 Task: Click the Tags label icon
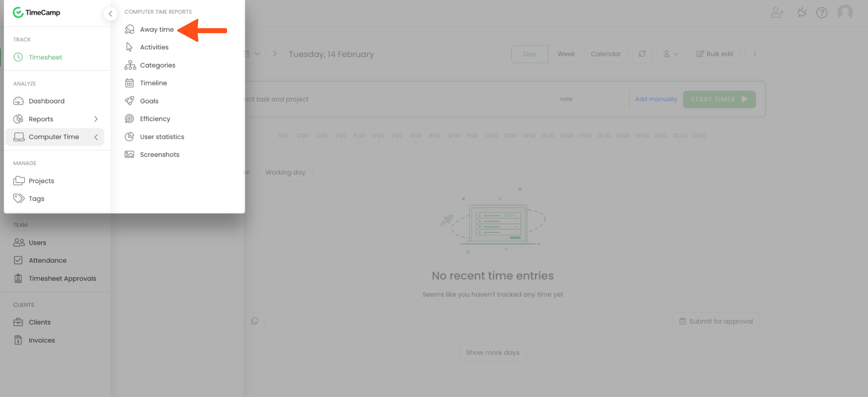pos(19,198)
